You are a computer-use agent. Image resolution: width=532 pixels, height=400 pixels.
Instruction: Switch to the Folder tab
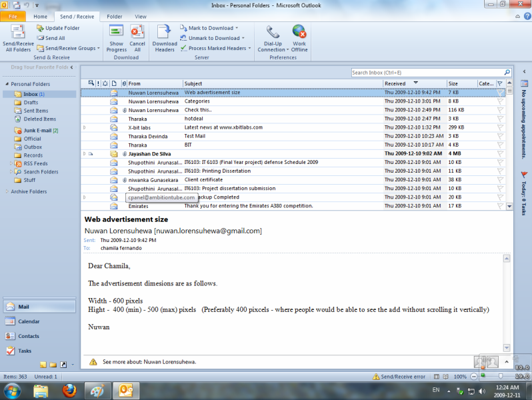pos(115,16)
